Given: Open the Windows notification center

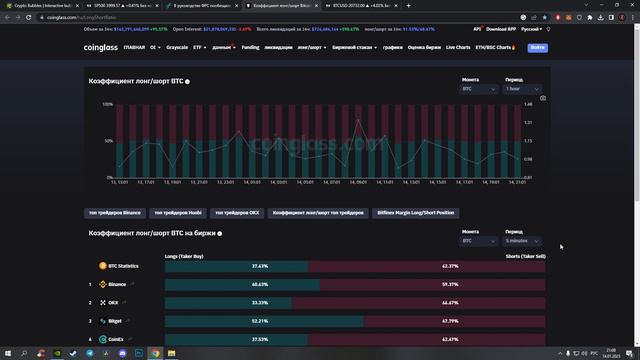Looking at the screenshot, I should click(629, 353).
